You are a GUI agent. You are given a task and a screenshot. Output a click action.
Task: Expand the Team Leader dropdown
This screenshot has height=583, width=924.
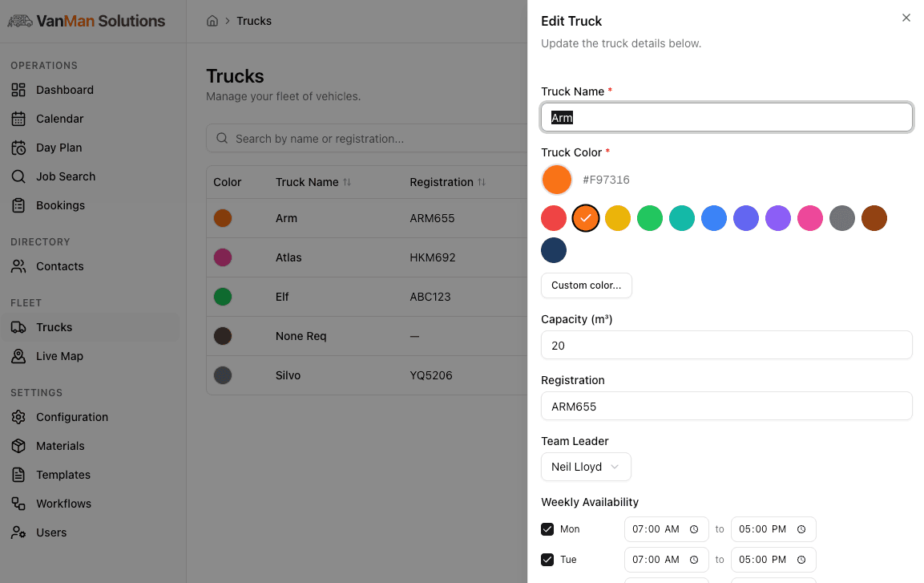[x=586, y=467]
